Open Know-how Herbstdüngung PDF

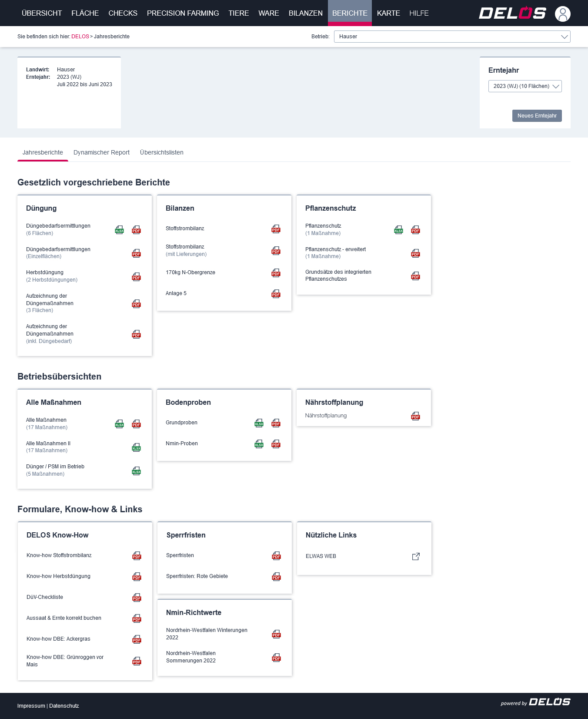coord(137,577)
